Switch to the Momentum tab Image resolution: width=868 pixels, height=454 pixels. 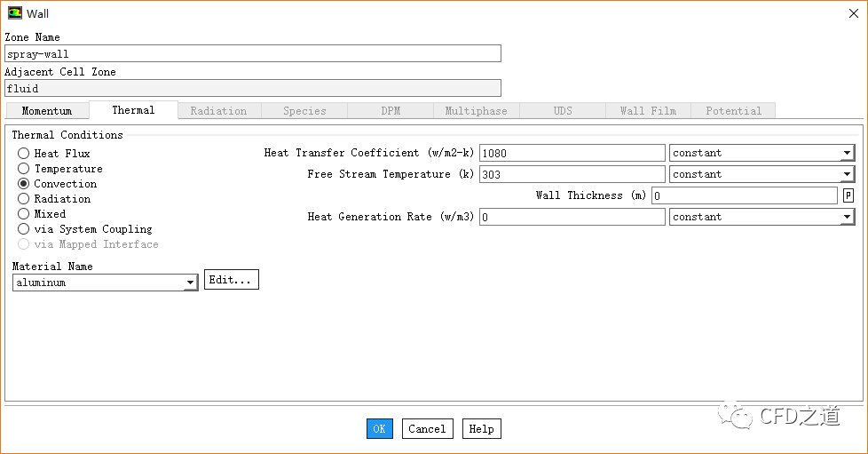(x=47, y=111)
